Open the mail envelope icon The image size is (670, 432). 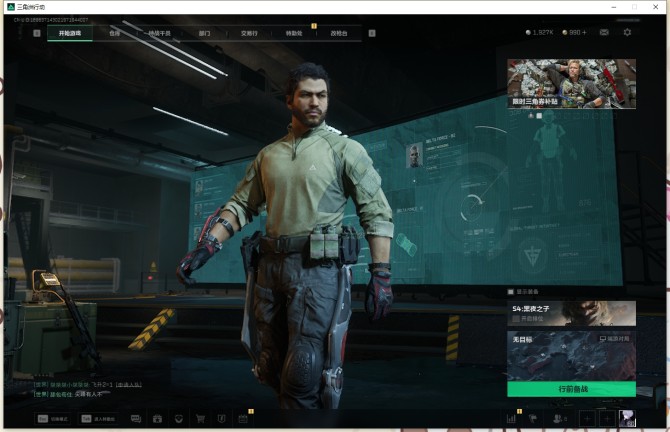point(604,32)
